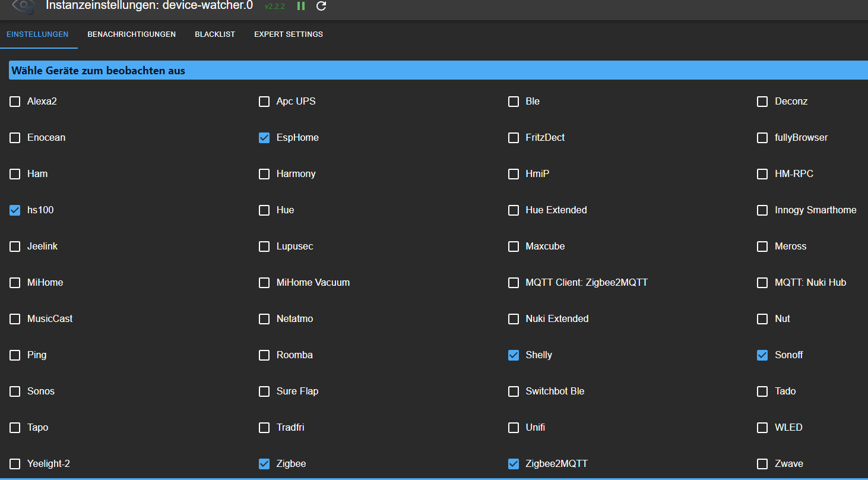Check the HM-RPC box
This screenshot has height=480, width=868.
[x=762, y=174]
